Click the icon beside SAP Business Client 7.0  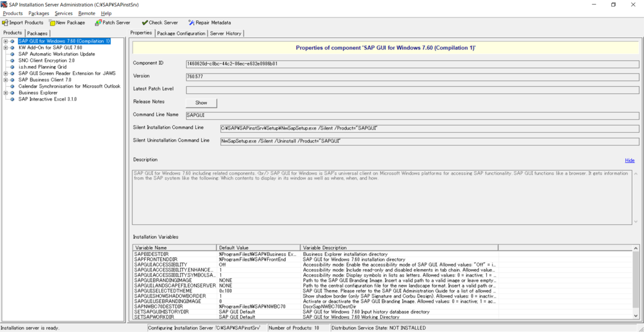12,80
